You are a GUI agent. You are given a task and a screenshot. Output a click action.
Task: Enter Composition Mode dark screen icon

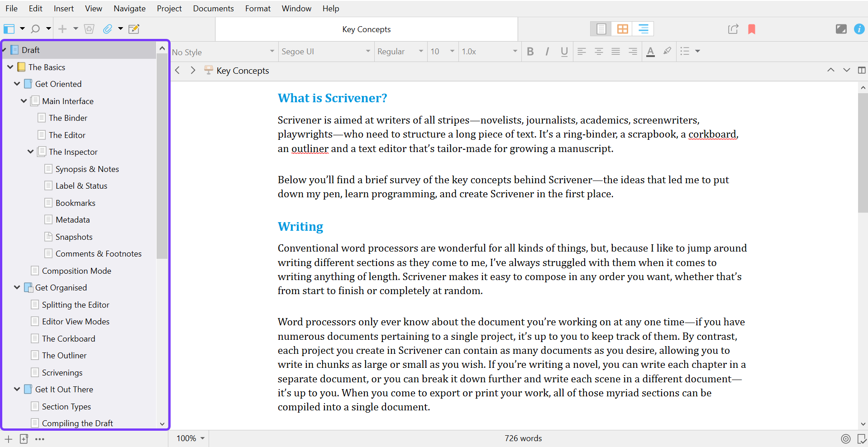[841, 29]
